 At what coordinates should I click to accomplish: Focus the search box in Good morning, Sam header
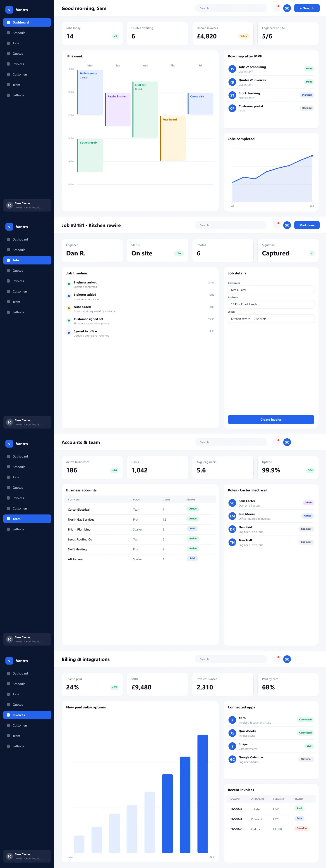[x=230, y=8]
